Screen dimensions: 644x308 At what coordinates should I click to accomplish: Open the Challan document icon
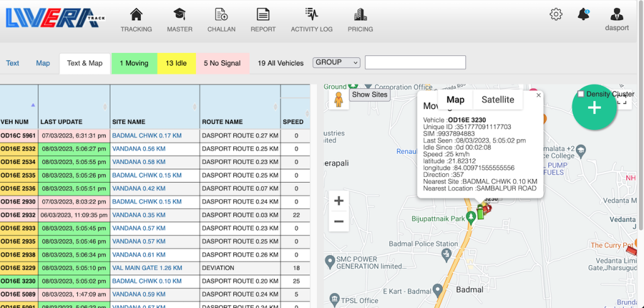click(221, 14)
